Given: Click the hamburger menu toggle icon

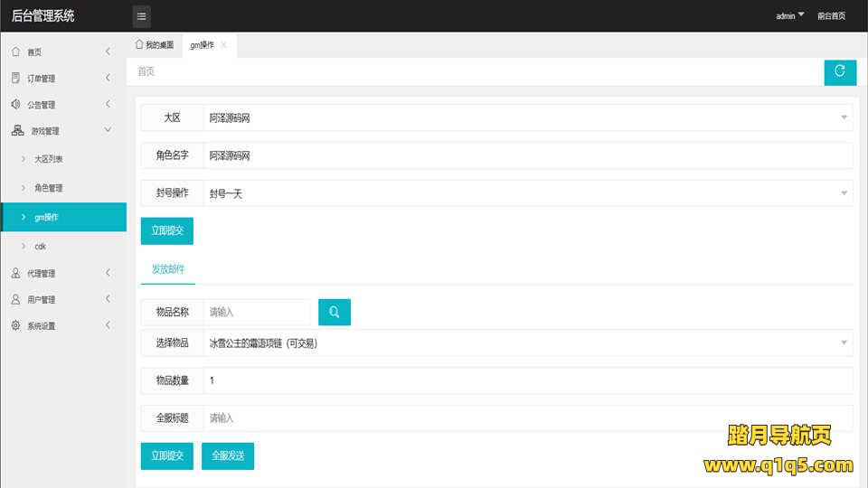Looking at the screenshot, I should (x=141, y=16).
